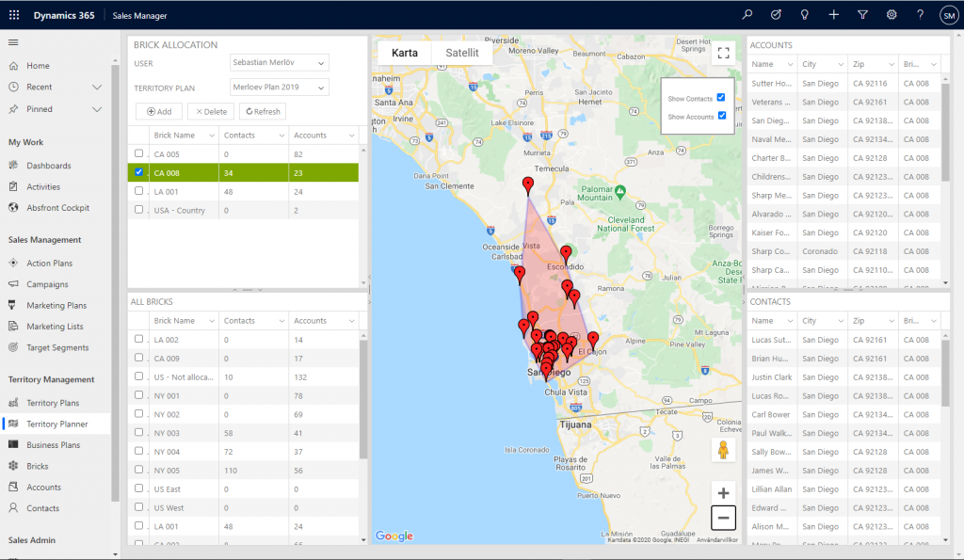Select the NY 005 brick name
The image size is (964, 560).
[167, 471]
